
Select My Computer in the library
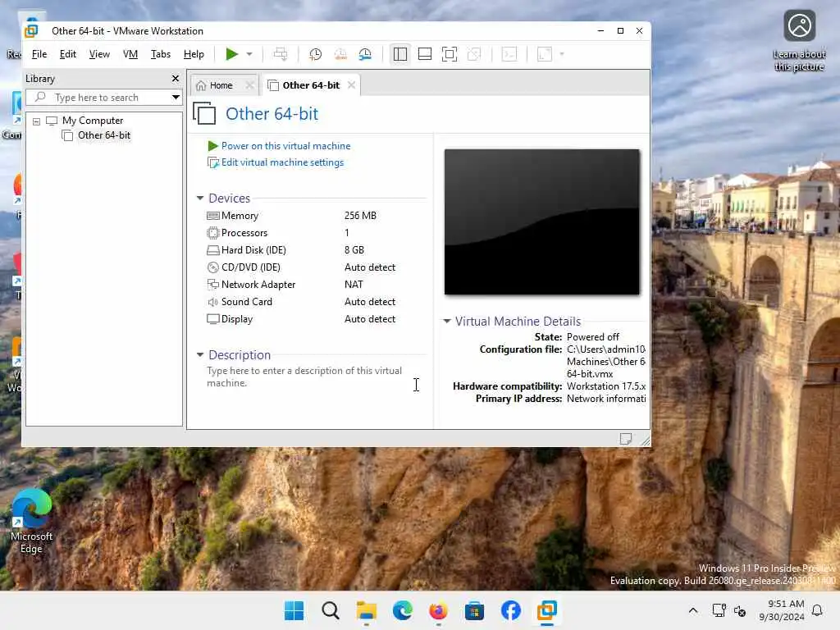click(93, 121)
